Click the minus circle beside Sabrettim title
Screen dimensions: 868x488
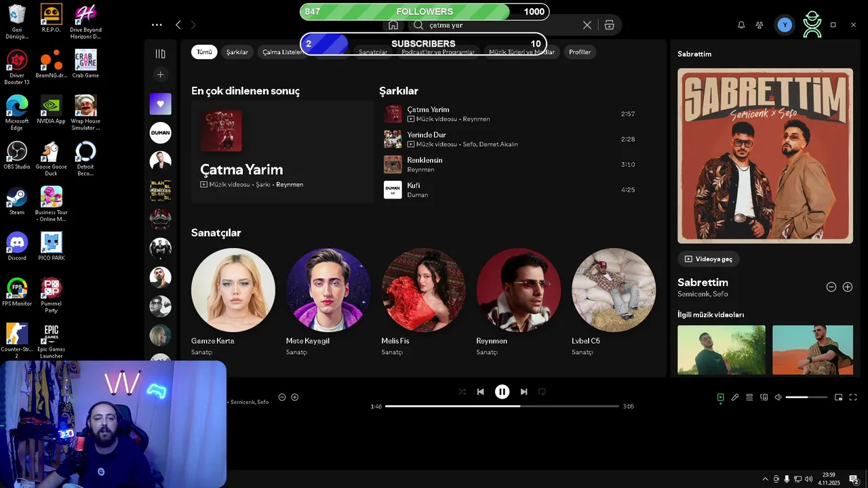pos(831,287)
